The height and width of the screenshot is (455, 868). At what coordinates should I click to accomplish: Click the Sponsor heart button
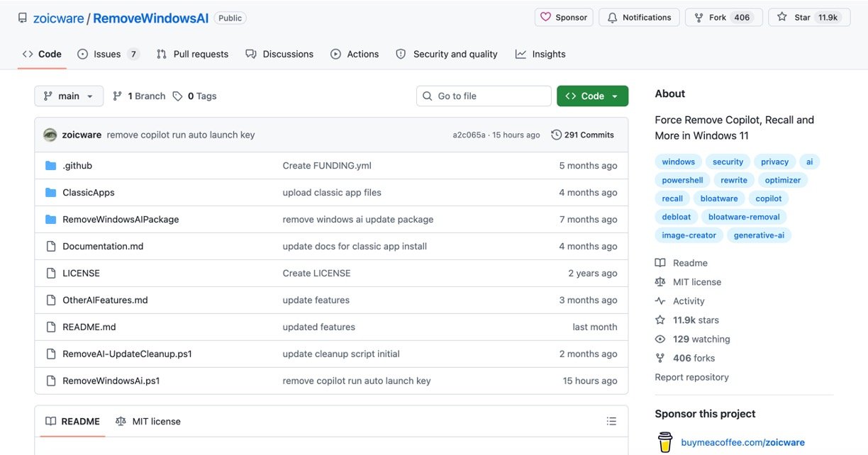564,18
